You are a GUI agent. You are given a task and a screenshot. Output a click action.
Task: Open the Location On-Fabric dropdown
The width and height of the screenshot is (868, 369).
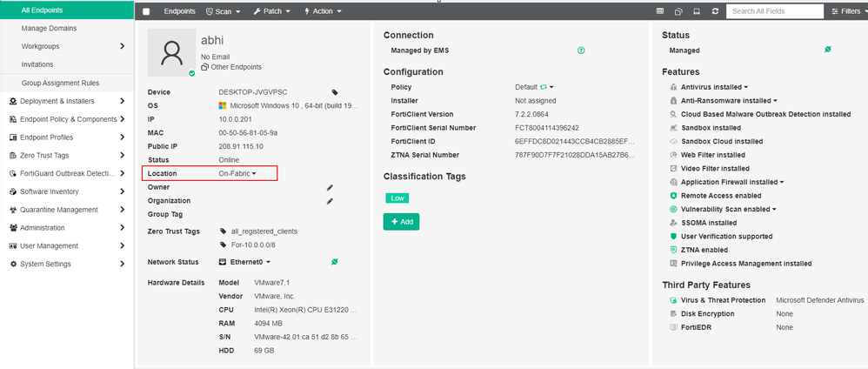(x=237, y=174)
